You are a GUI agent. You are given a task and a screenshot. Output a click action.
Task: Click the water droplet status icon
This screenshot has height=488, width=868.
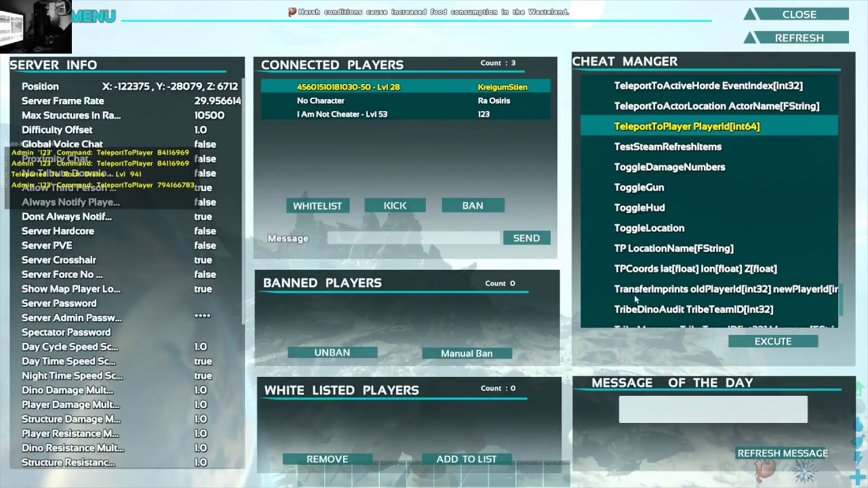coord(858,424)
